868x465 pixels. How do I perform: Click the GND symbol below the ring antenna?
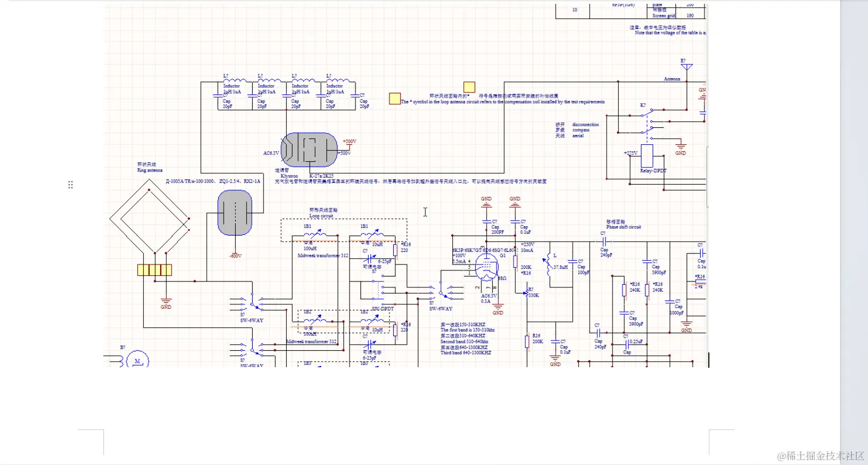(x=166, y=302)
